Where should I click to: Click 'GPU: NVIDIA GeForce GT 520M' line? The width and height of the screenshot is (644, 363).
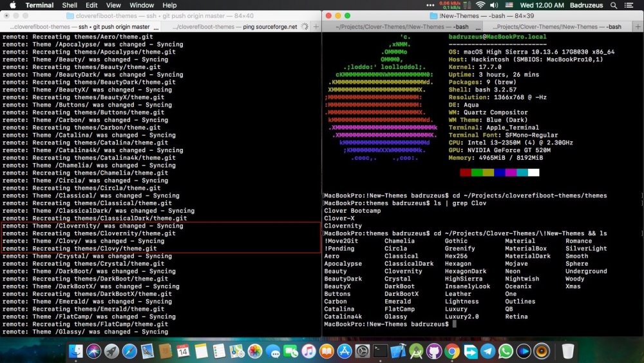point(500,150)
